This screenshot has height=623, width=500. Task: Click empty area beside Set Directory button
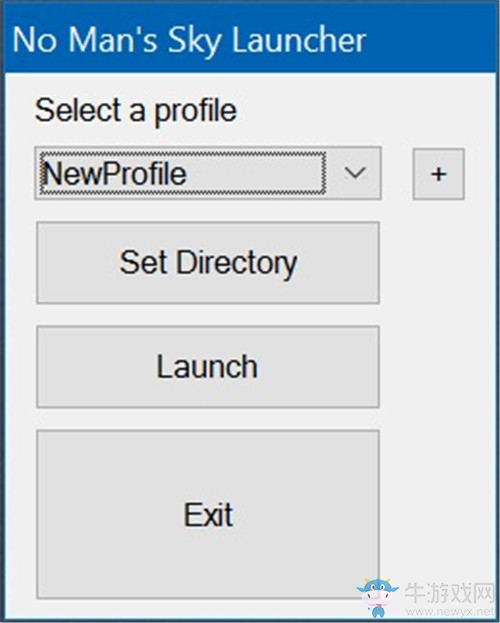pos(437,263)
